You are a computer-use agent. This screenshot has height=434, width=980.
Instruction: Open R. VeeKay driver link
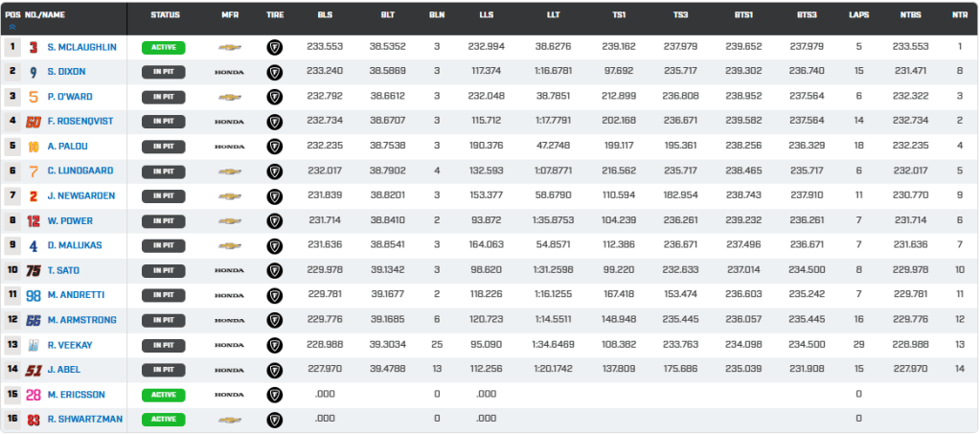click(70, 345)
